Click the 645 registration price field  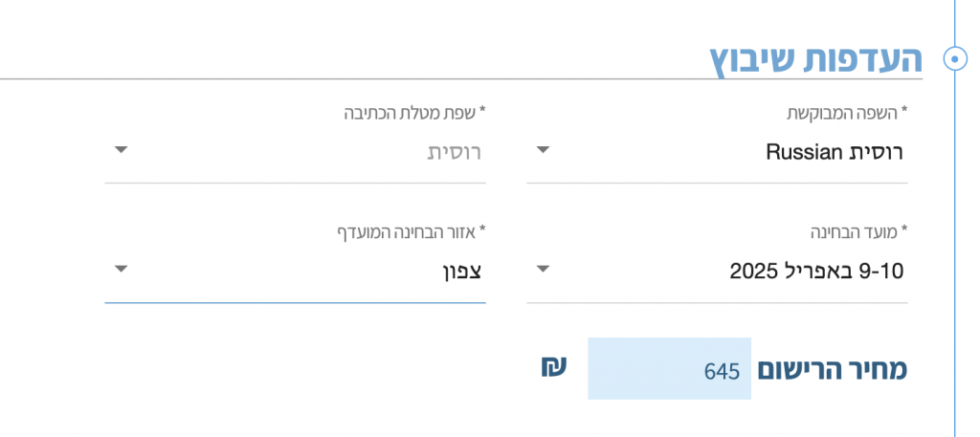669,368
